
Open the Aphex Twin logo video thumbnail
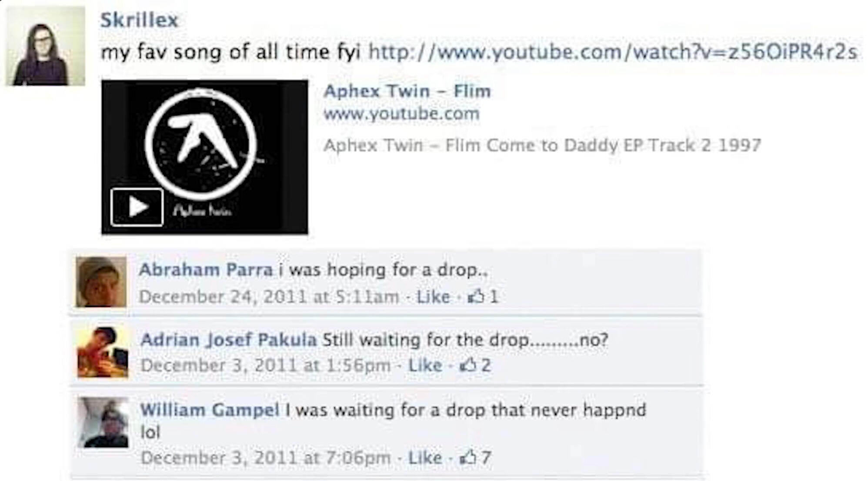point(204,144)
